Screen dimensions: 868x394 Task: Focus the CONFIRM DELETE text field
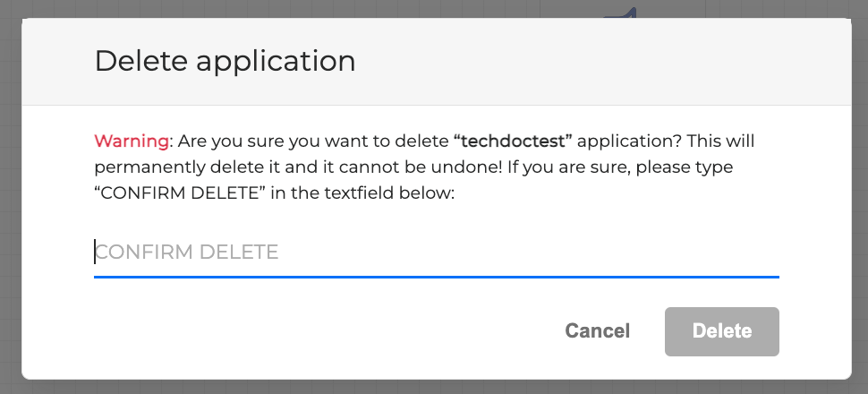tap(436, 253)
